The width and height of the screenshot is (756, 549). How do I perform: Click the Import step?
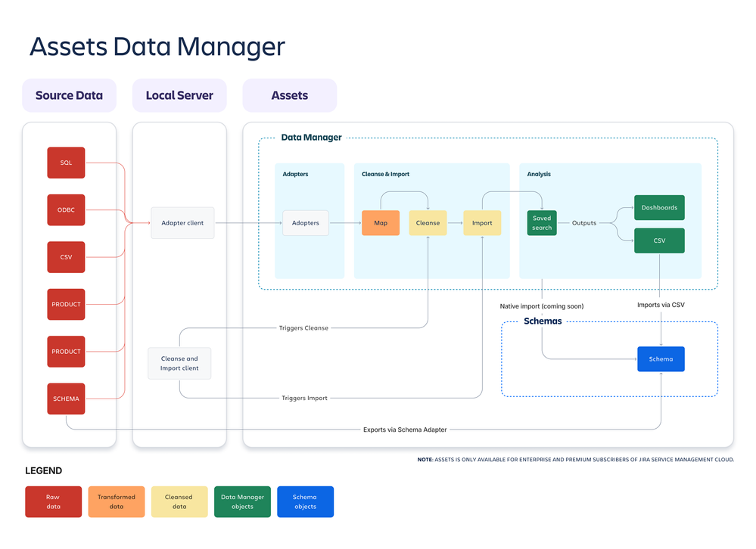(x=482, y=222)
